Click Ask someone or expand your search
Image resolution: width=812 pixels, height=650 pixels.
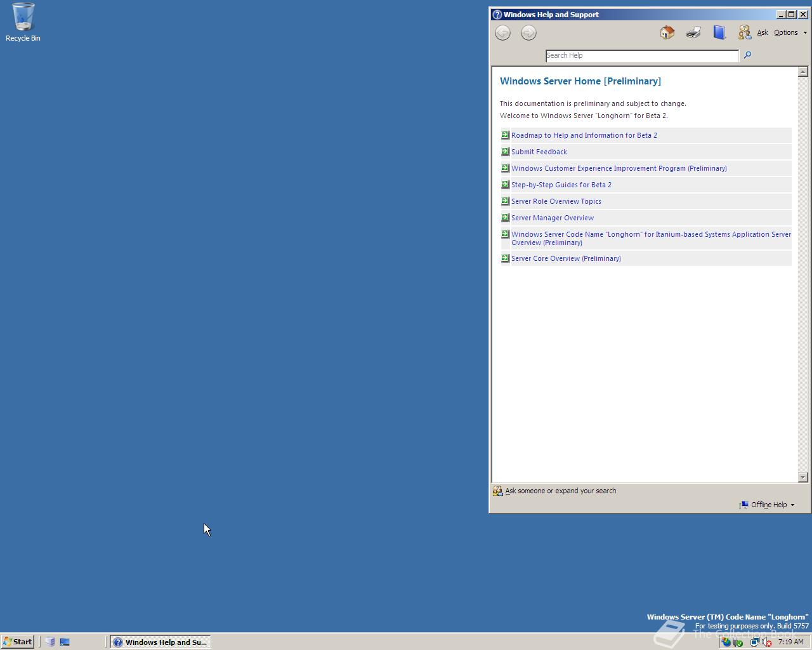(x=561, y=491)
